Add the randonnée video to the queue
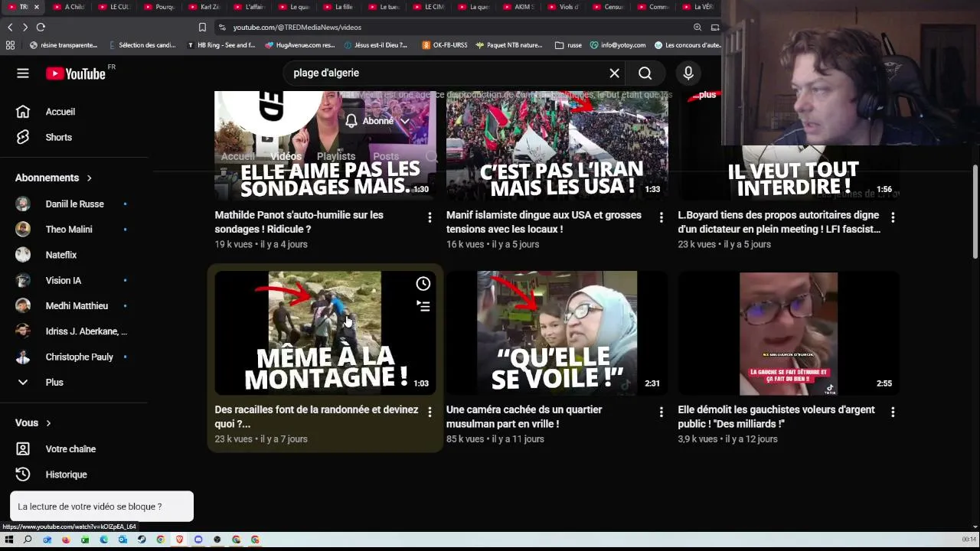 [x=423, y=306]
